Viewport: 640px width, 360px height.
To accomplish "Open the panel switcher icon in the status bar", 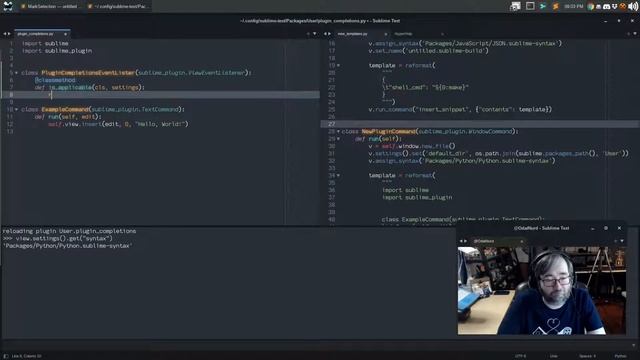I will click(x=6, y=356).
